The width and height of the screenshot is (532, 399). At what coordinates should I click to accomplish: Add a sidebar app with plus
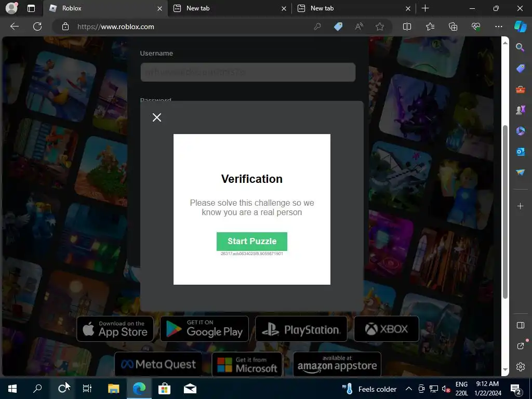(520, 206)
